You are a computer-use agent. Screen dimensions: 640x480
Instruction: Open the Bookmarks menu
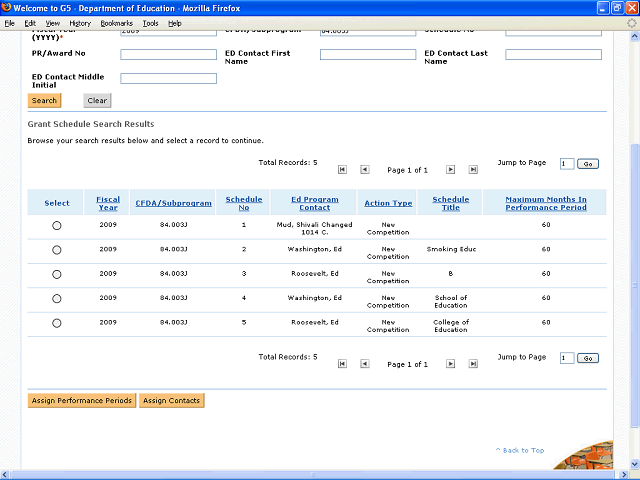coord(115,22)
